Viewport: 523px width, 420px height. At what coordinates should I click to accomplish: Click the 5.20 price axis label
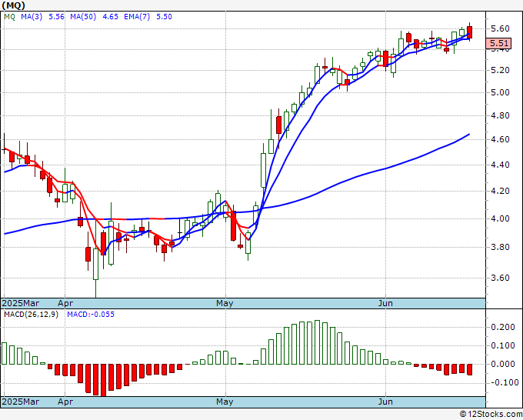500,70
